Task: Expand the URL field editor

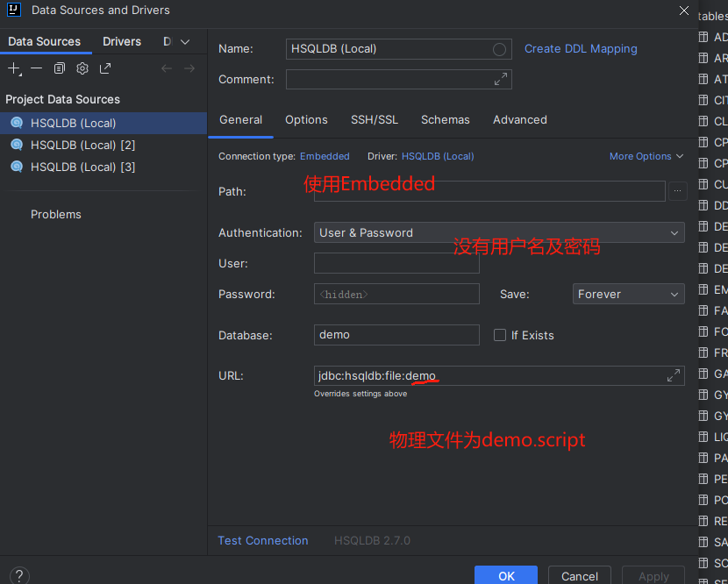Action: click(674, 375)
